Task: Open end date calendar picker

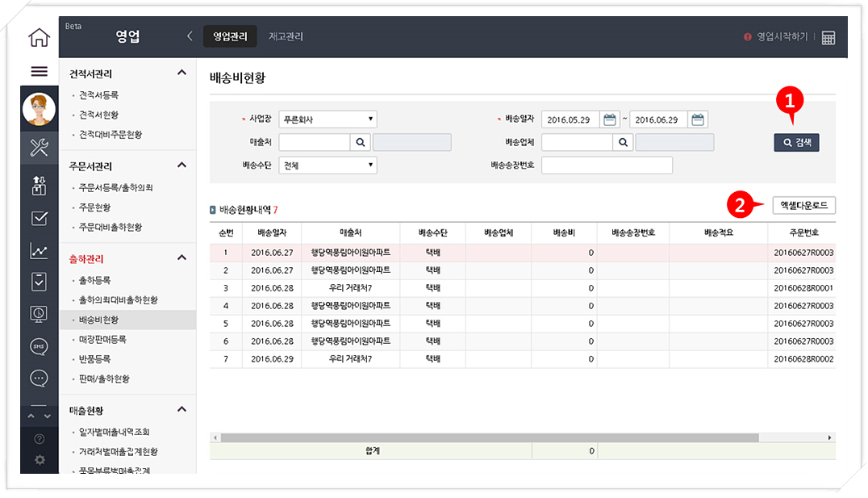Action: click(698, 119)
